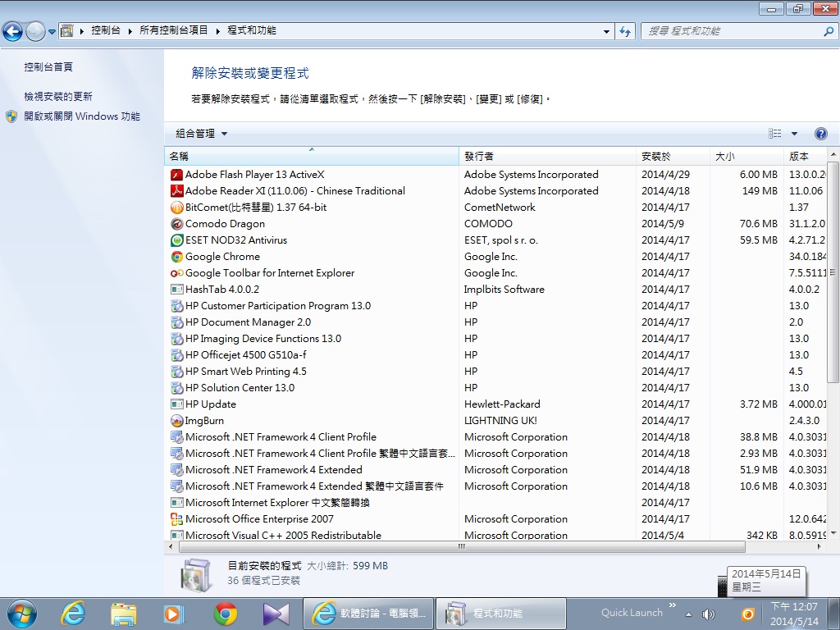This screenshot has width=840, height=630.
Task: Expand the address bar history dropdown
Action: point(607,31)
